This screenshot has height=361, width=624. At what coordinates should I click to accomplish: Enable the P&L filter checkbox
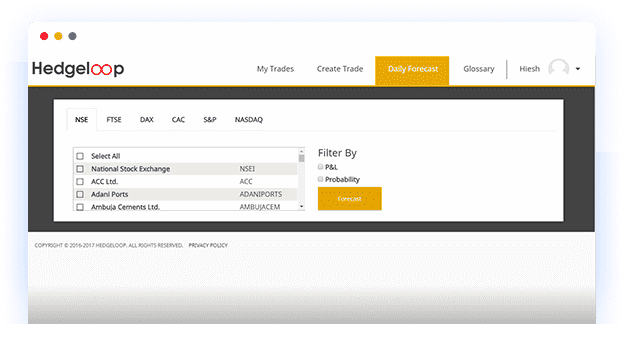pos(320,166)
